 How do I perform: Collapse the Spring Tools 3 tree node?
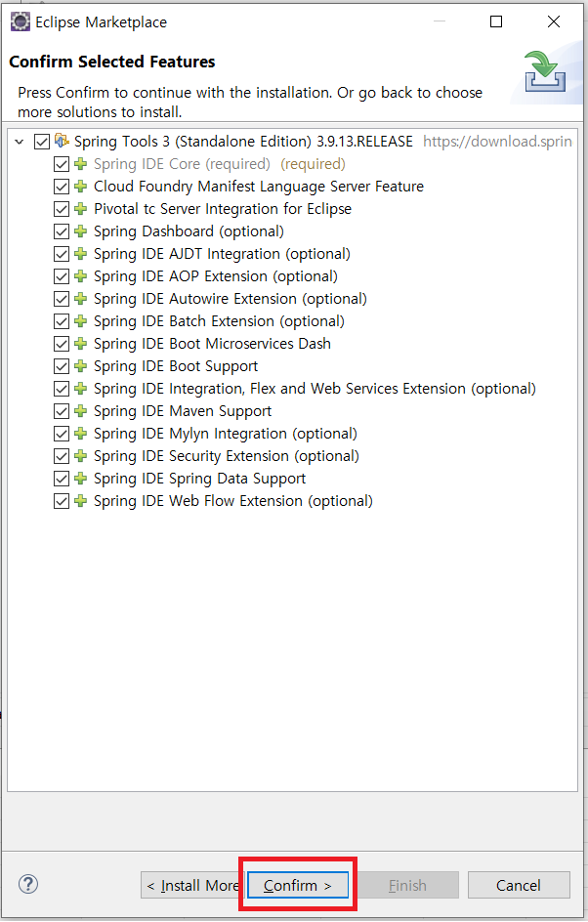pyautogui.click(x=20, y=142)
